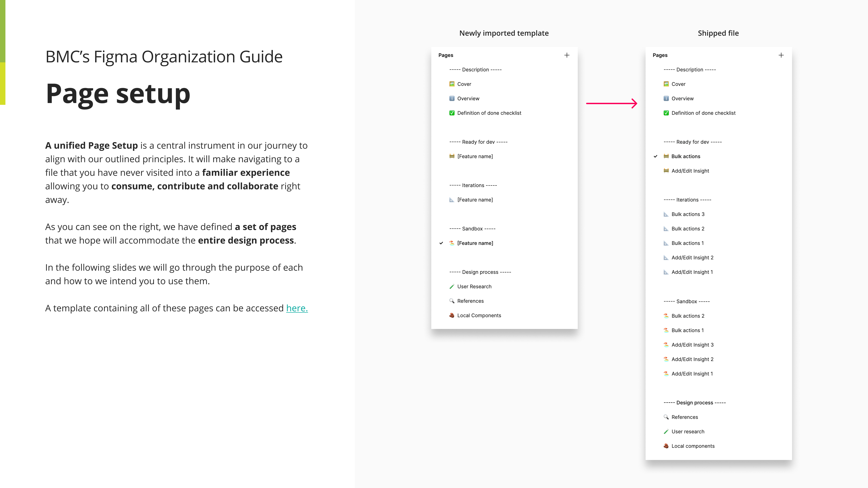Click the Cover page icon in imported template
Screen dimensions: 868x488
452,84
